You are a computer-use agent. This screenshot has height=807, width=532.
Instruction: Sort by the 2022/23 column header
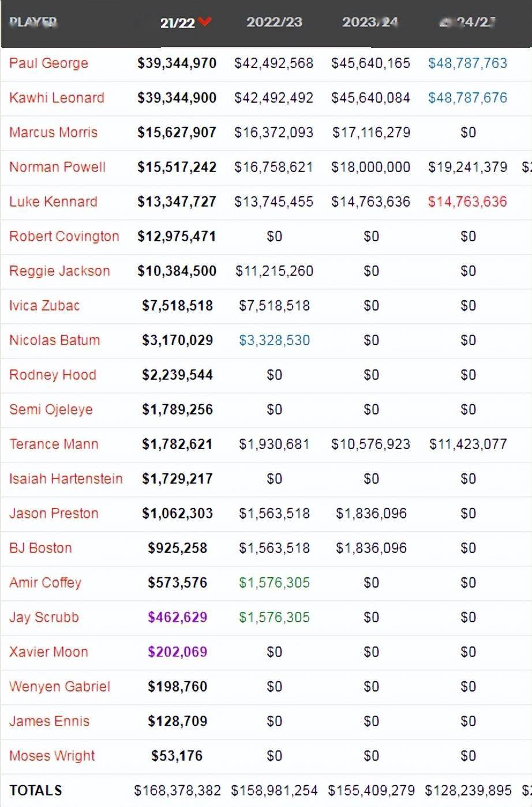click(274, 22)
